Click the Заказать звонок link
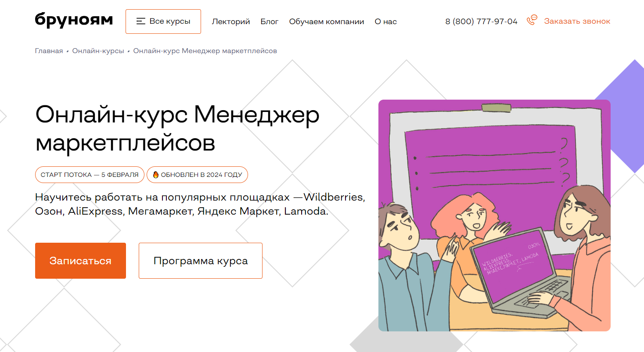644x352 pixels. 577,21
